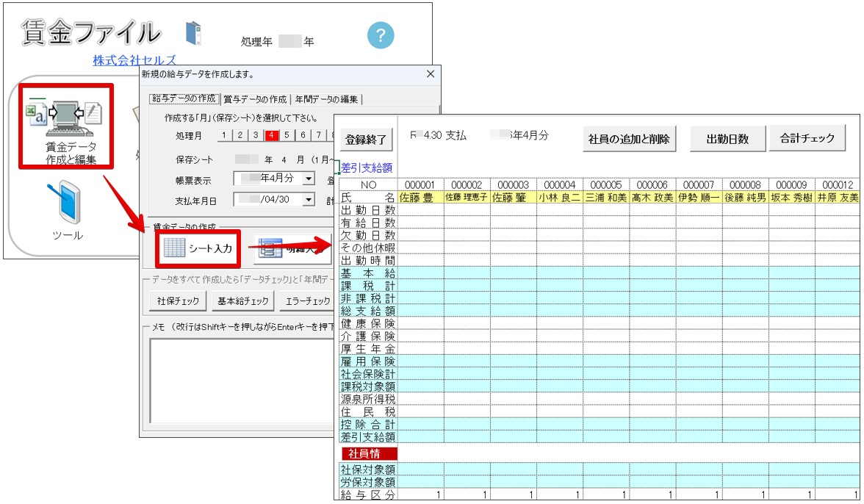Viewport: 864px width, 504px height.
Task: Select employee name 高木 政美
Action: pyautogui.click(x=652, y=197)
